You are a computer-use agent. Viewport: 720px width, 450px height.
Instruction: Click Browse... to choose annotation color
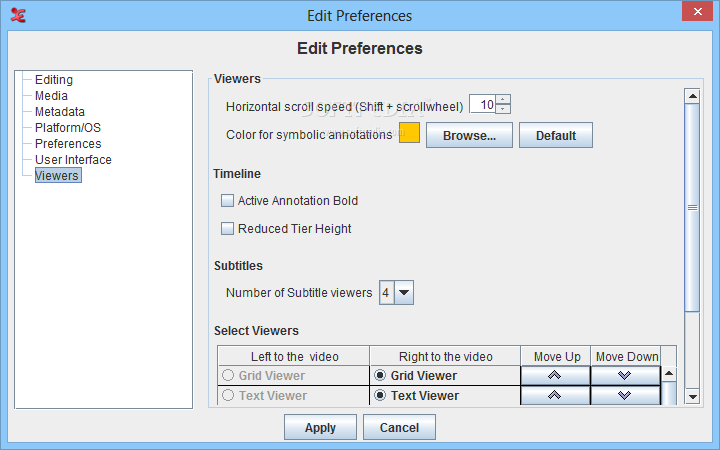[469, 135]
